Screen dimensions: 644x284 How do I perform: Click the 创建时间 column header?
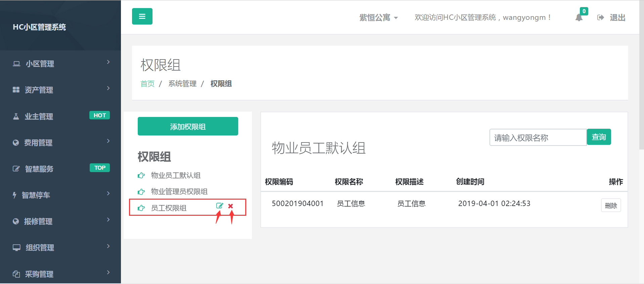coord(470,182)
